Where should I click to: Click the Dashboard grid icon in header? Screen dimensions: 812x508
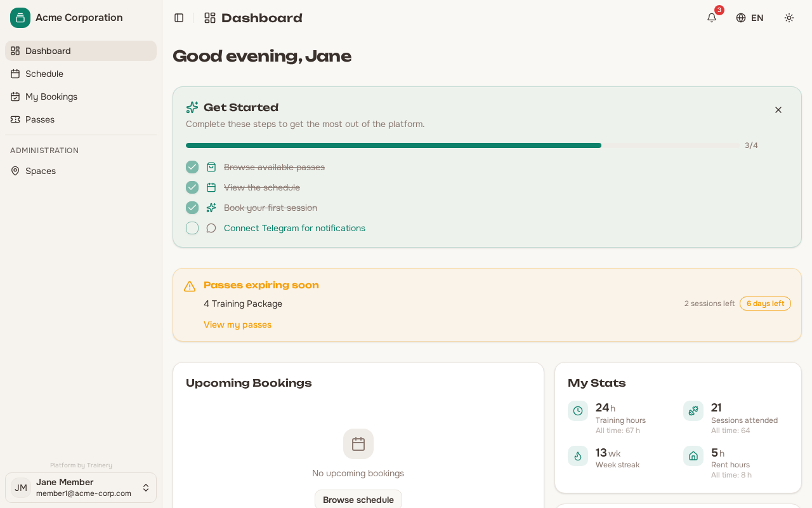[x=210, y=18]
